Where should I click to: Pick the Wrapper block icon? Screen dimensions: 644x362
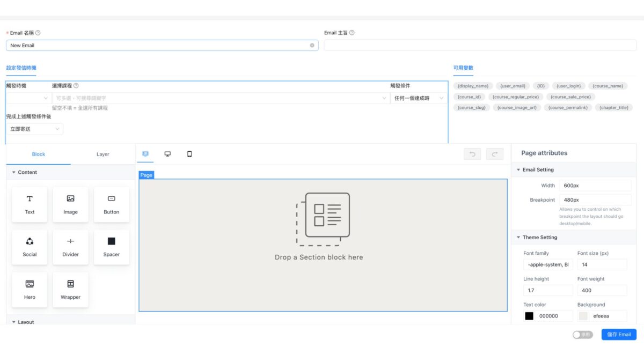pos(70,284)
